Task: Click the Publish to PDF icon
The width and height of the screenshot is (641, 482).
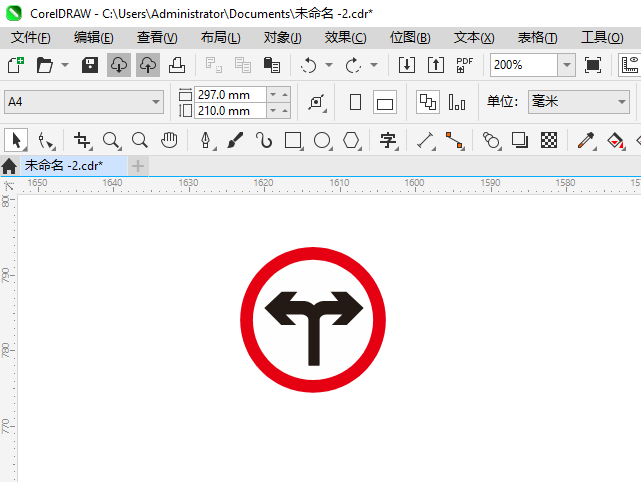Action: tap(465, 65)
